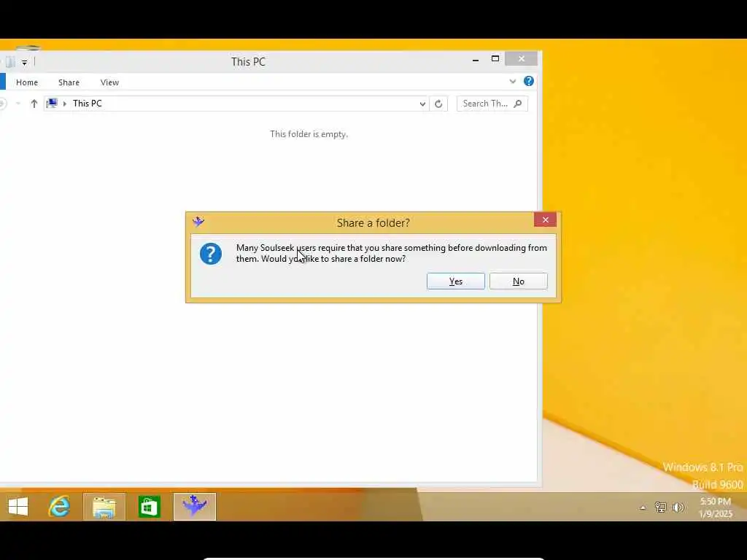The width and height of the screenshot is (747, 560).
Task: Click the blue question mark dialog icon
Action: pyautogui.click(x=211, y=253)
